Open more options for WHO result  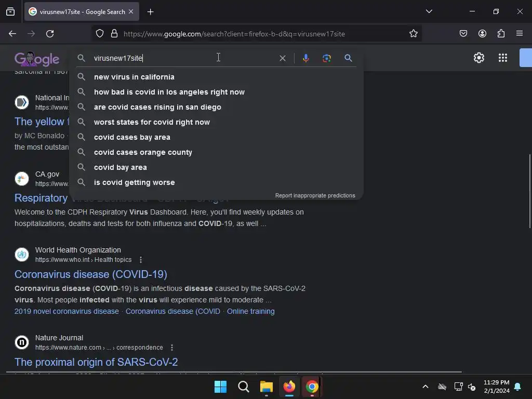pyautogui.click(x=140, y=260)
